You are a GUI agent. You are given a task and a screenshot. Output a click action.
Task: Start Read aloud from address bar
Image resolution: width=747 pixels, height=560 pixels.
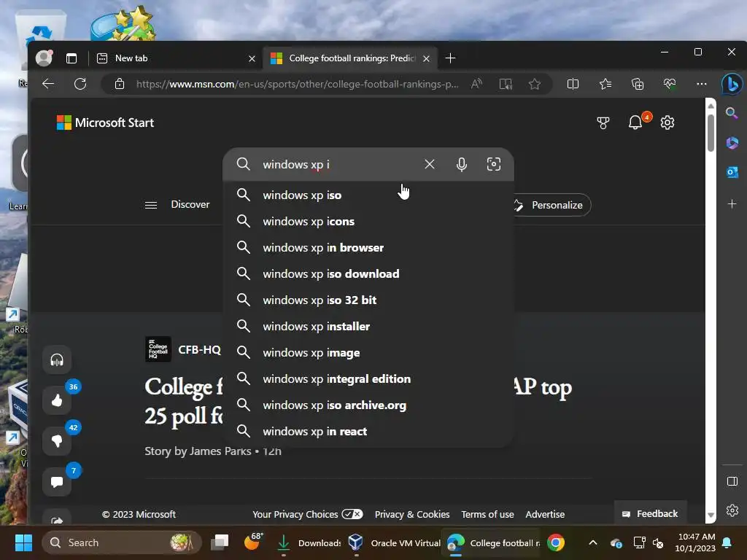[476, 84]
